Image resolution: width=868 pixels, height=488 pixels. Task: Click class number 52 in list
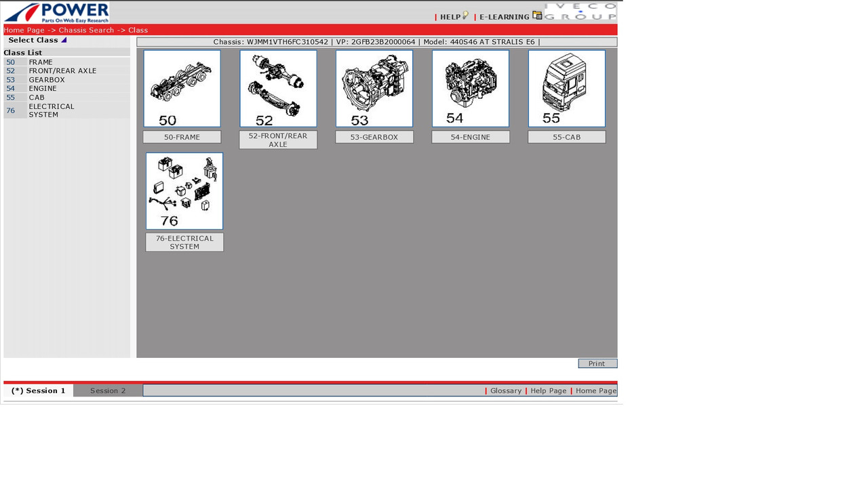[10, 70]
